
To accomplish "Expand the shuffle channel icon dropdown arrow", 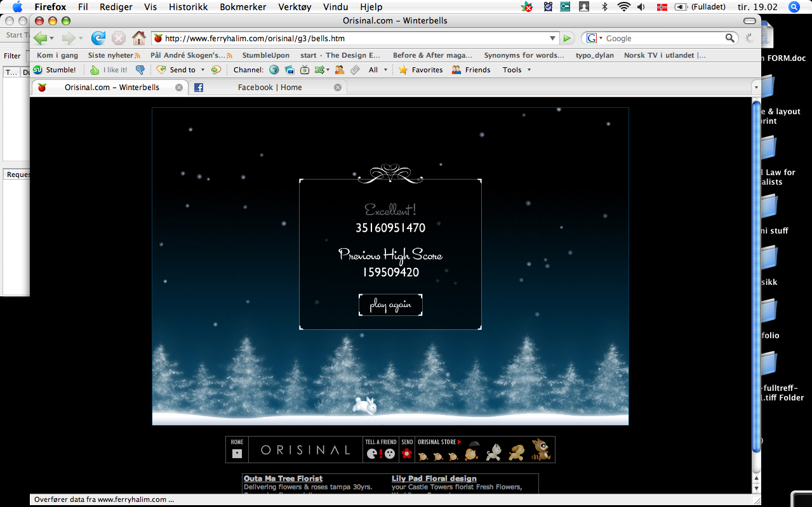I will point(328,70).
